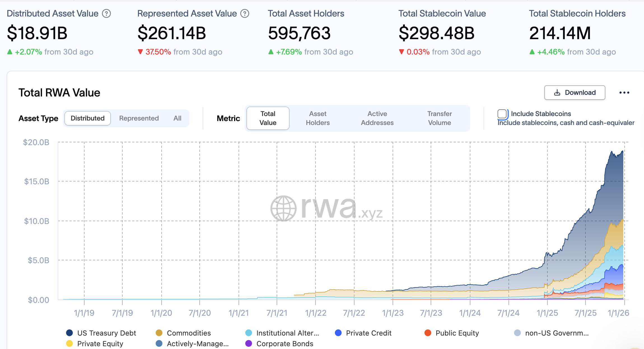Screen dimensions: 644x349
Task: Click the Public Equity legend dot
Action: pyautogui.click(x=428, y=333)
